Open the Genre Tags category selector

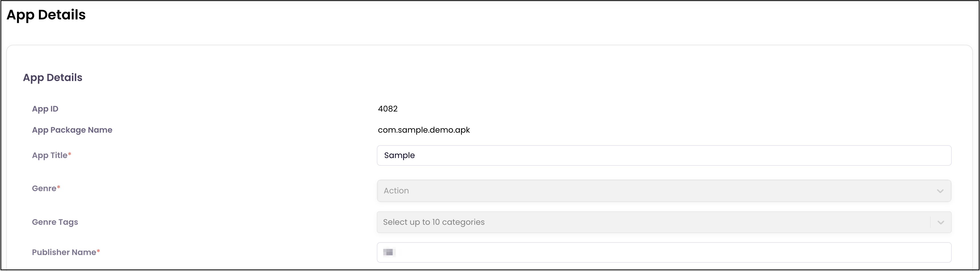647,222
